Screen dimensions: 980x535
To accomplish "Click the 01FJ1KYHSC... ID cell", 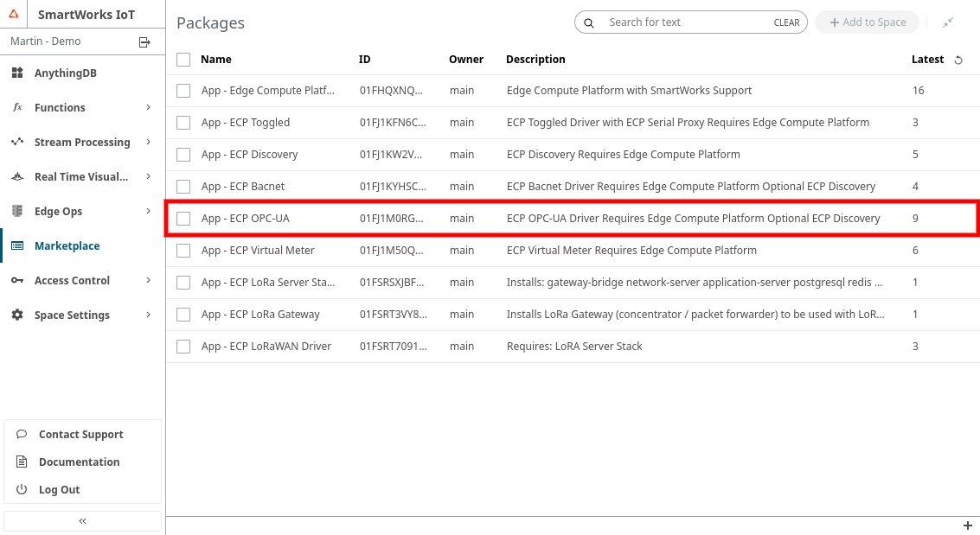I will [x=393, y=186].
